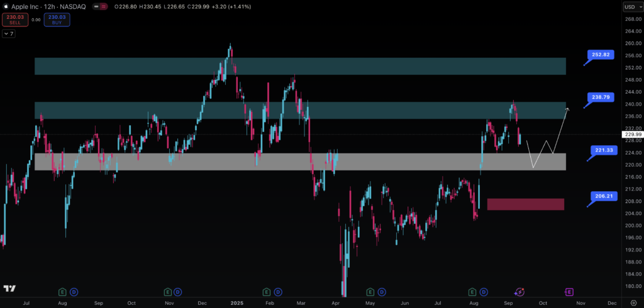Expand the collapsed 7 indicators dropdown

[x=9, y=34]
